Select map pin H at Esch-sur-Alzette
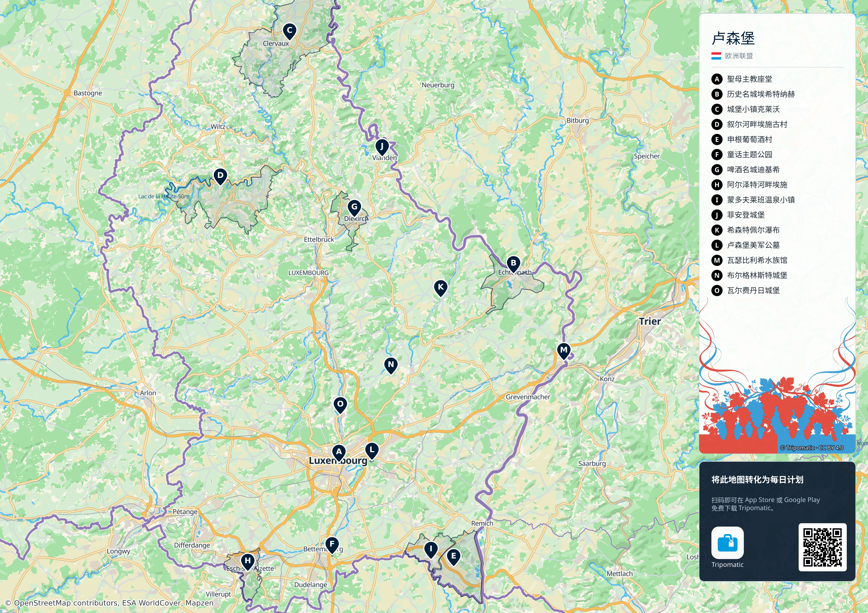Viewport: 868px width, 613px height. click(x=248, y=562)
